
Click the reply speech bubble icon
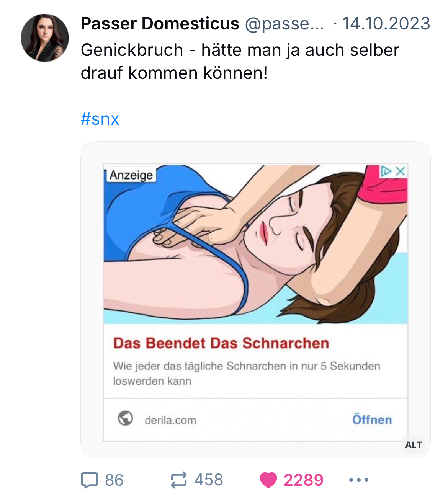pyautogui.click(x=90, y=480)
